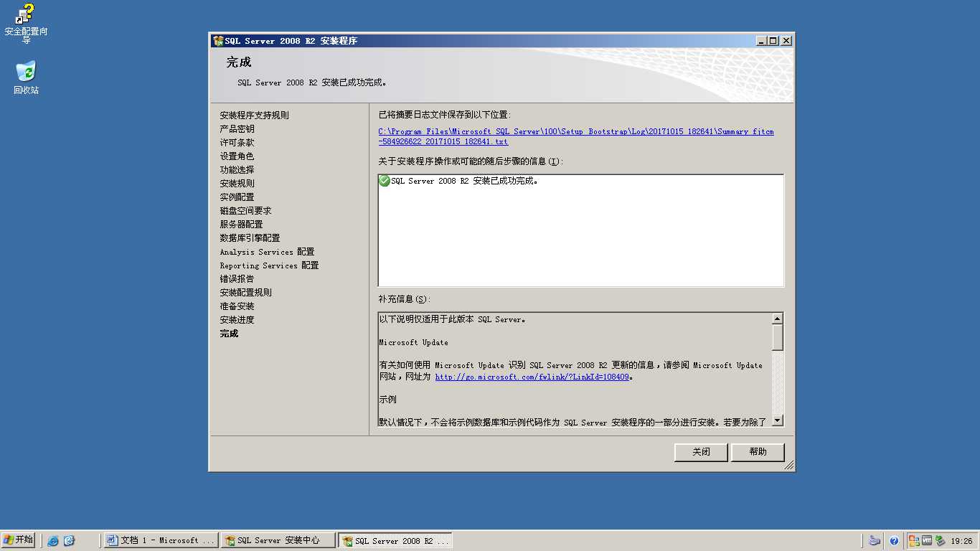Select the 服务器配置 step
The width and height of the screenshot is (980, 551).
click(x=241, y=225)
